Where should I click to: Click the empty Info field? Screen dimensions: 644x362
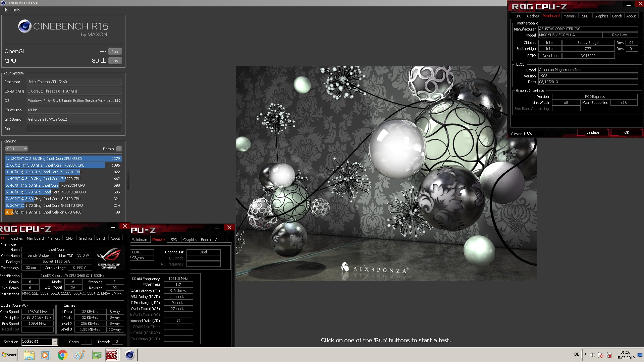(74, 129)
